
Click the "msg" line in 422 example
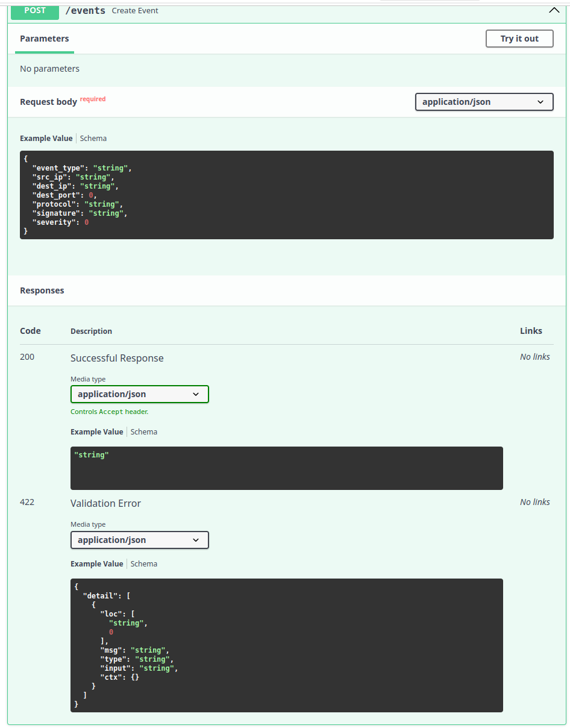134,650
